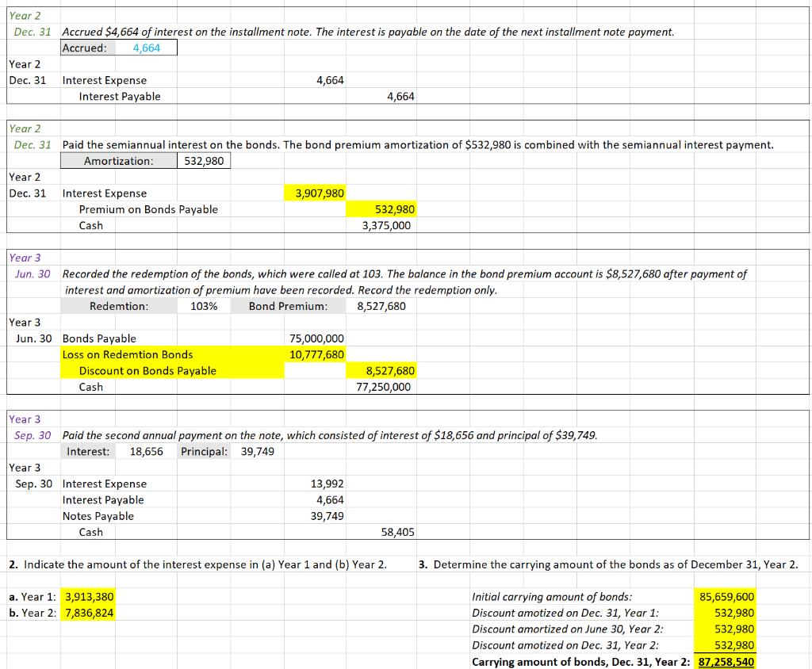Click the underlined carrying amount 87,258,540
Screen dimensions: 812x669
726,661
